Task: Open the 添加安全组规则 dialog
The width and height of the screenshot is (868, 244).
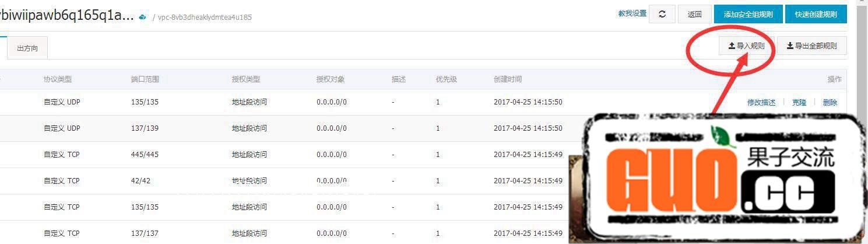Action: point(748,14)
